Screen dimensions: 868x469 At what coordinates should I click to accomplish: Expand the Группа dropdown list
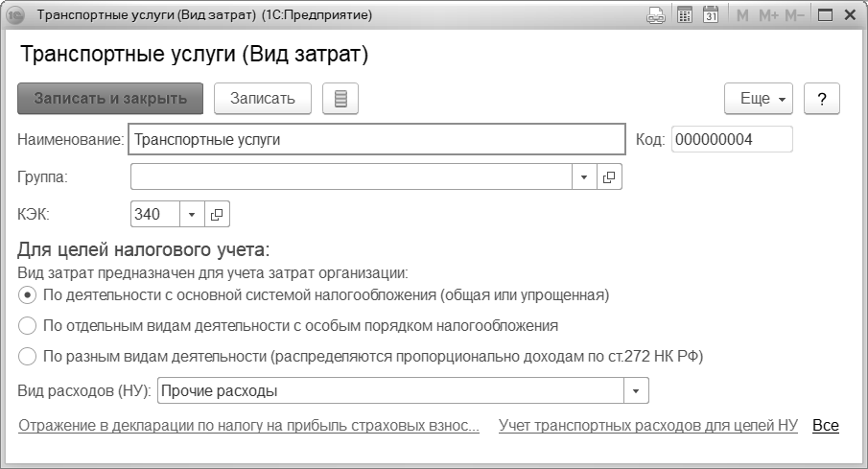pos(584,177)
